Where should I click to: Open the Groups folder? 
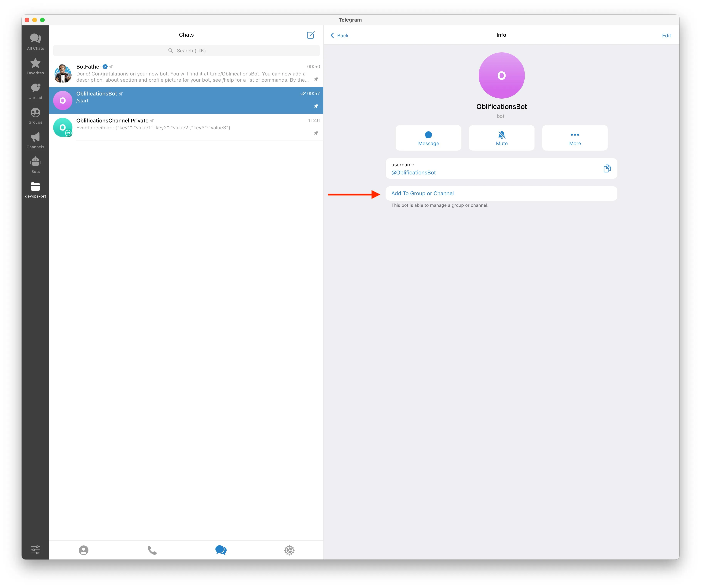coord(35,116)
